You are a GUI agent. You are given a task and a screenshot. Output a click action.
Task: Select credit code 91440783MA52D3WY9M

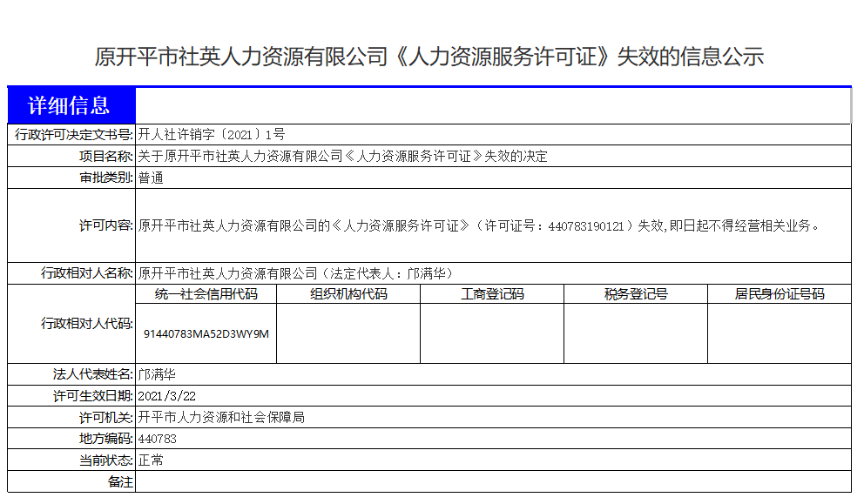(x=206, y=333)
